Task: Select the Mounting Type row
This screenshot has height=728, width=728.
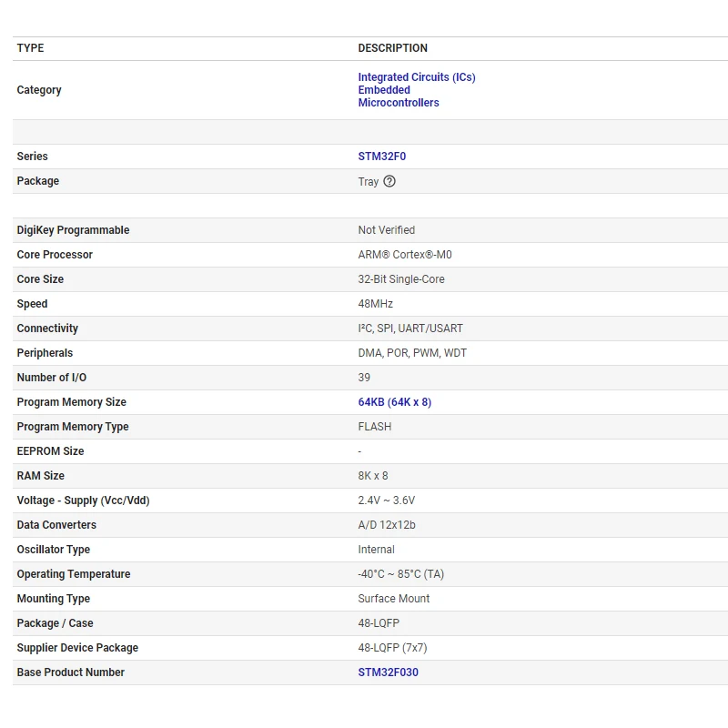Action: [53, 598]
